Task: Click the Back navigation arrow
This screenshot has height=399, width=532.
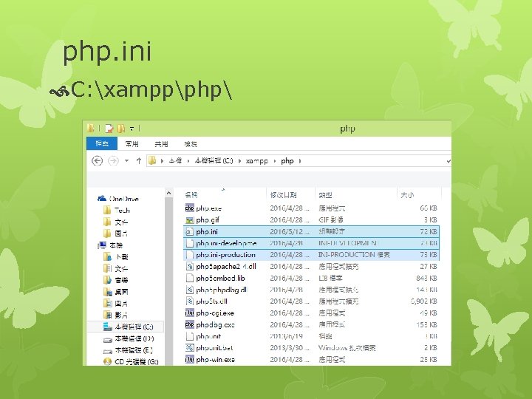Action: tap(98, 161)
